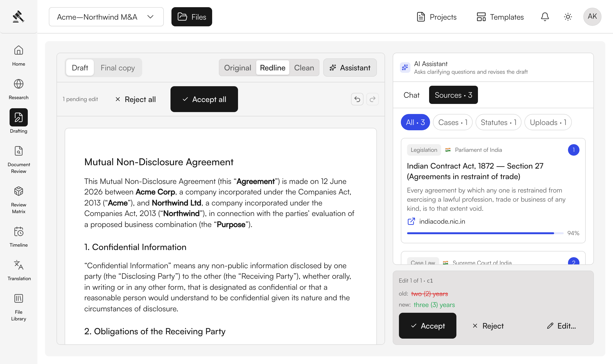Screen dimensions: 613x364
Task: Click new text three (3) years
Action: pos(434,305)
